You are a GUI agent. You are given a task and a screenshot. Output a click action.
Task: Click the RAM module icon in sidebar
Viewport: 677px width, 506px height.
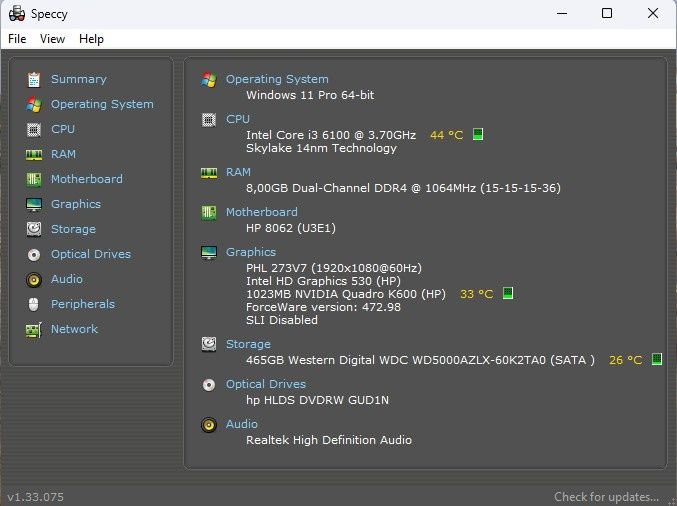tap(34, 154)
